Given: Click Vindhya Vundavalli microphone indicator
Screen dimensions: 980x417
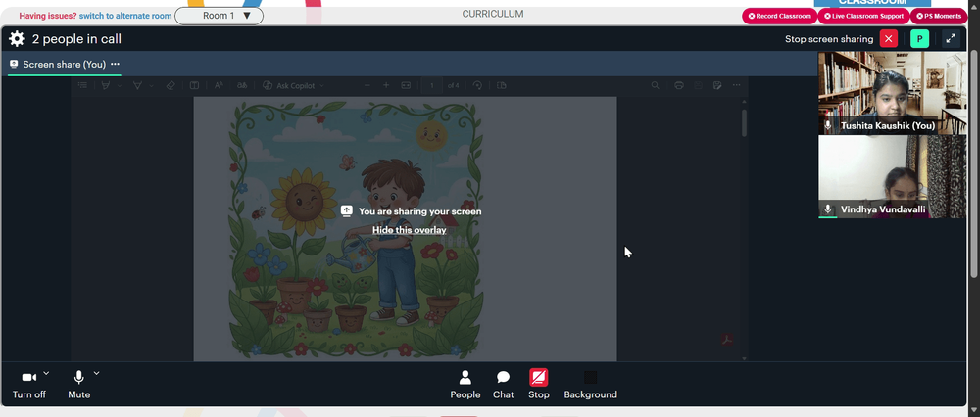Looking at the screenshot, I should [x=828, y=209].
